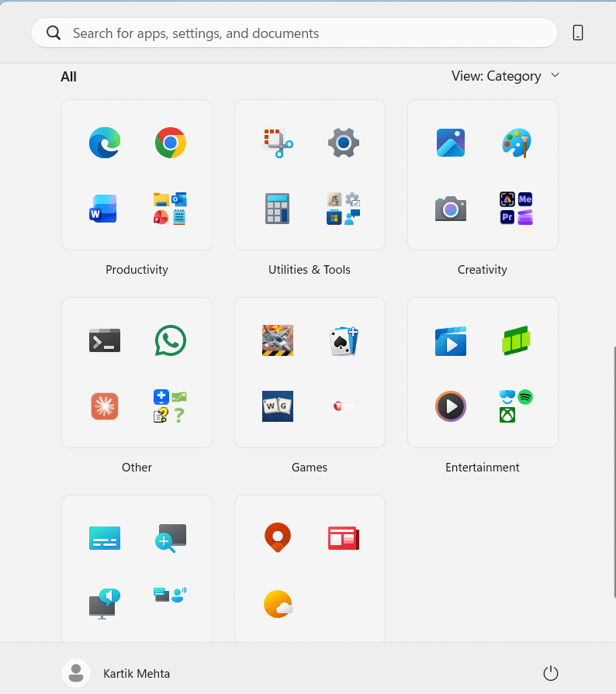The width and height of the screenshot is (616, 694).
Task: Launch the Terminal app
Action: coord(104,340)
